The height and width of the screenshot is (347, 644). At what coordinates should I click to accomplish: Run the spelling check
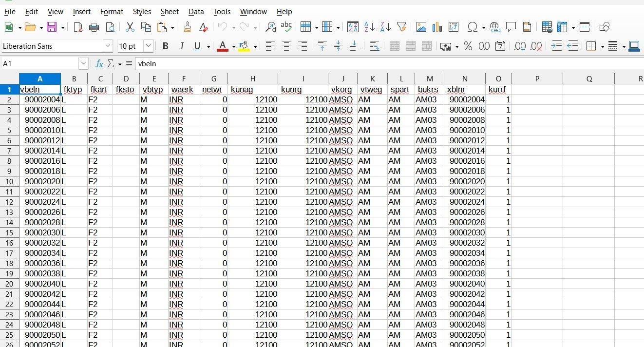click(286, 27)
